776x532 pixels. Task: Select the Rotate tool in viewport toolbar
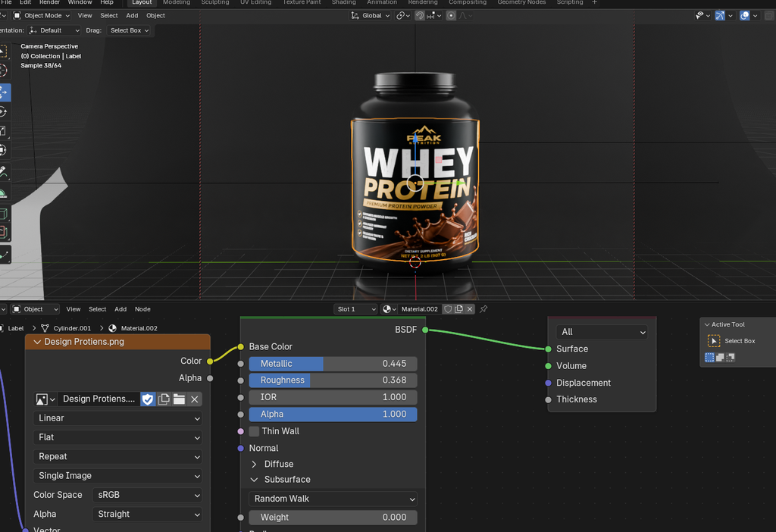[x=4, y=112]
